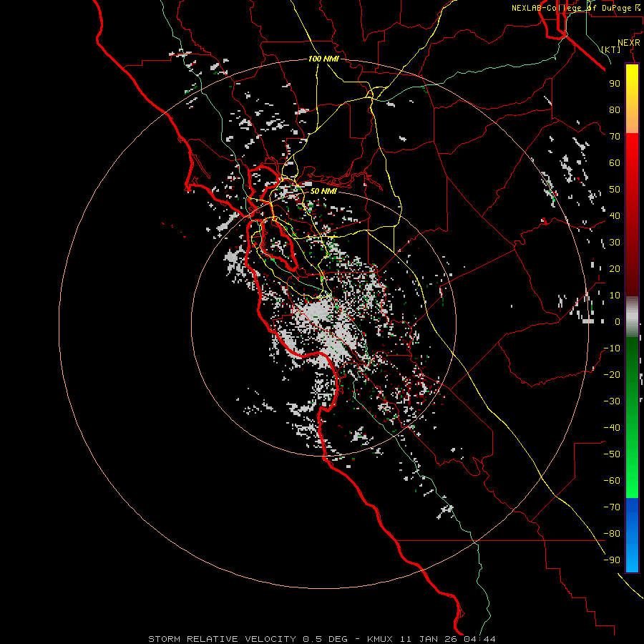The image size is (644, 644).
Task: Click the -60 value on the velocity scale
Action: coord(612,481)
